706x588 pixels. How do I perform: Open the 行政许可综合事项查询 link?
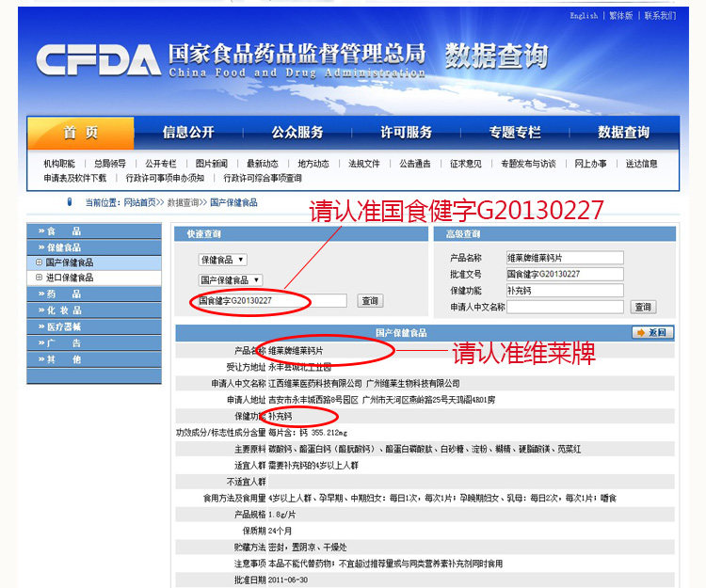[x=263, y=178]
